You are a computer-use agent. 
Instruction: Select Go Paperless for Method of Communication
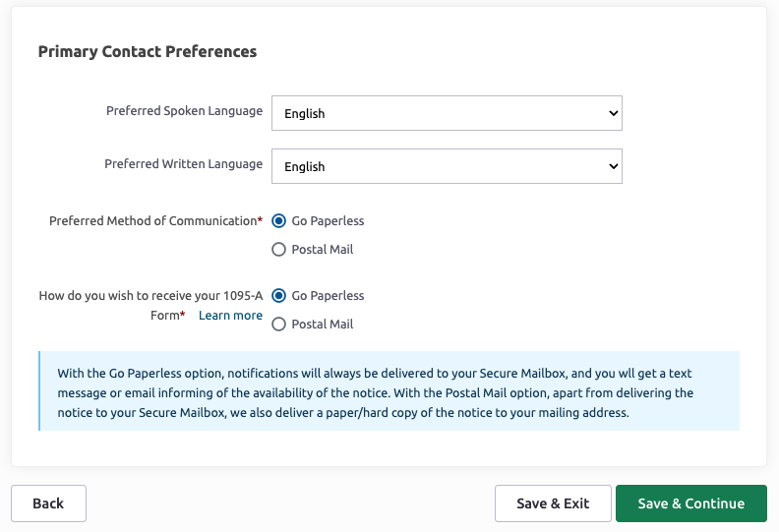coord(278,221)
